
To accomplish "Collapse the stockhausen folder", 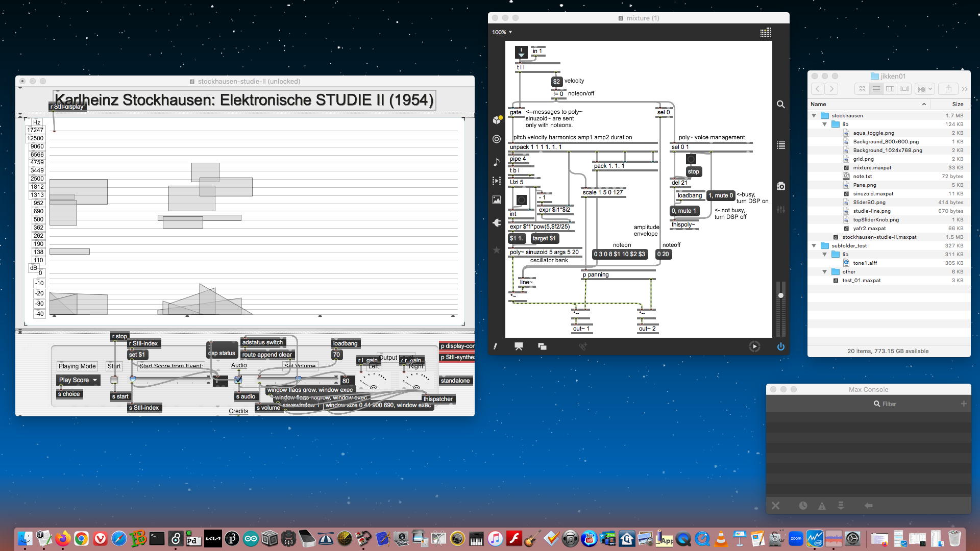I will click(814, 116).
